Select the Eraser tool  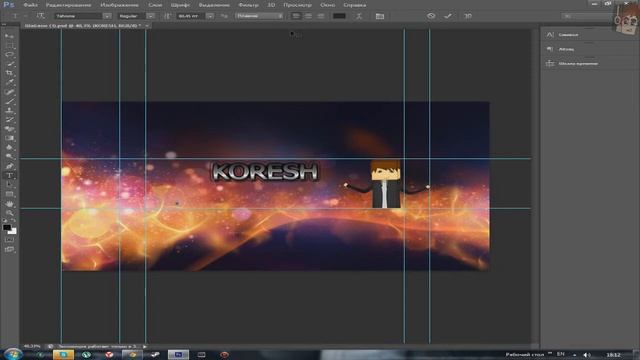[x=9, y=129]
